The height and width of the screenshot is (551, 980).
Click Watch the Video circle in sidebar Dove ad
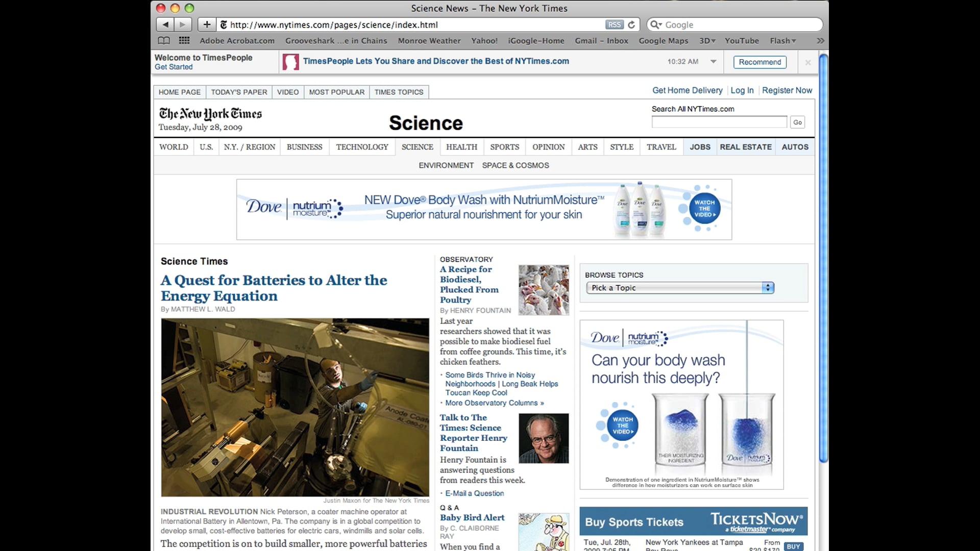pos(623,425)
